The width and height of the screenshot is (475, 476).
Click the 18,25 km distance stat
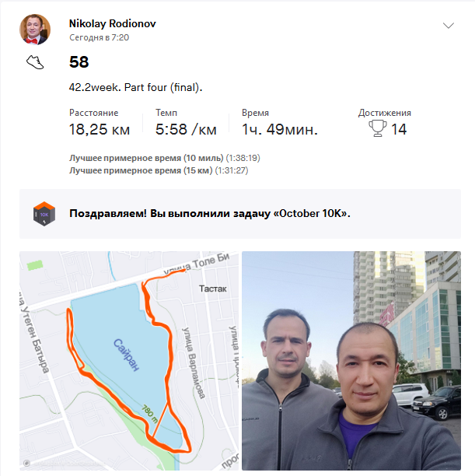coord(100,130)
